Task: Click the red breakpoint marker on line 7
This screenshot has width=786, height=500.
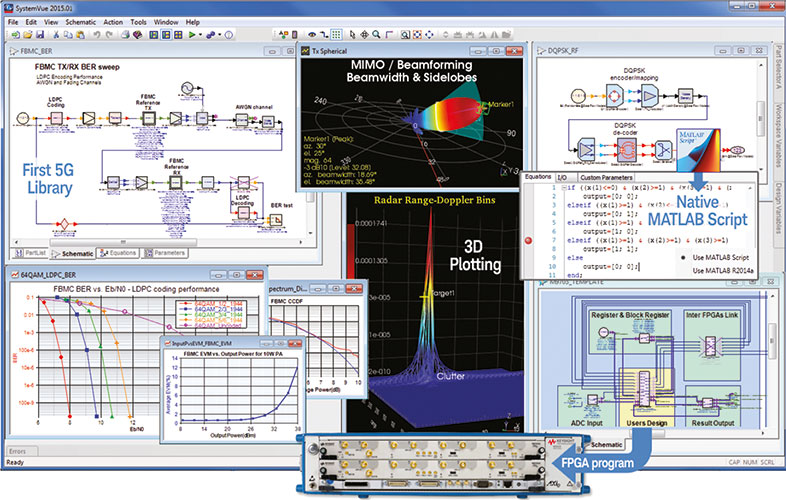Action: (x=528, y=240)
